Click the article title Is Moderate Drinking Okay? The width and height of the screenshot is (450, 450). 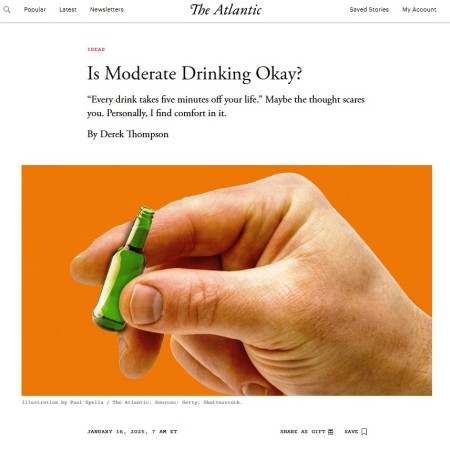pos(195,73)
